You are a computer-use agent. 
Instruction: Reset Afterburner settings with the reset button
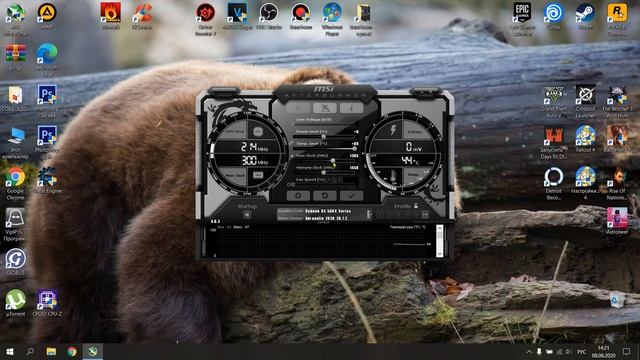tap(325, 196)
